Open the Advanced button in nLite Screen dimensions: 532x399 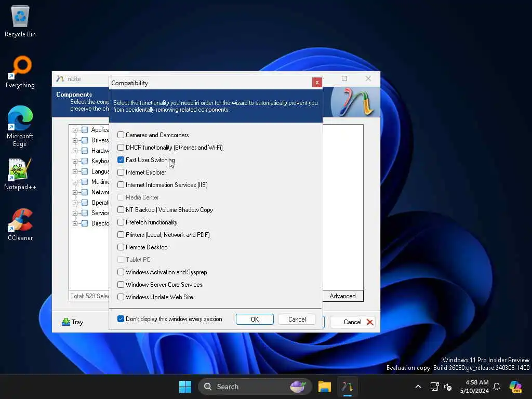[343, 296]
